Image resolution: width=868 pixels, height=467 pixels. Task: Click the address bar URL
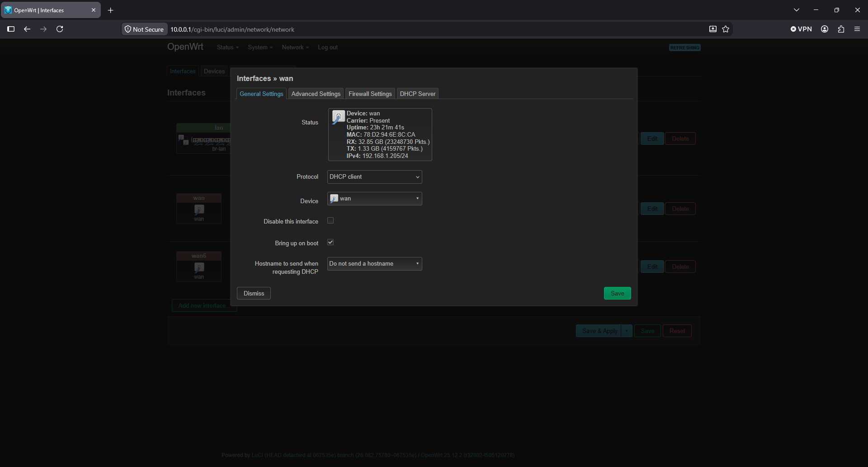point(232,29)
